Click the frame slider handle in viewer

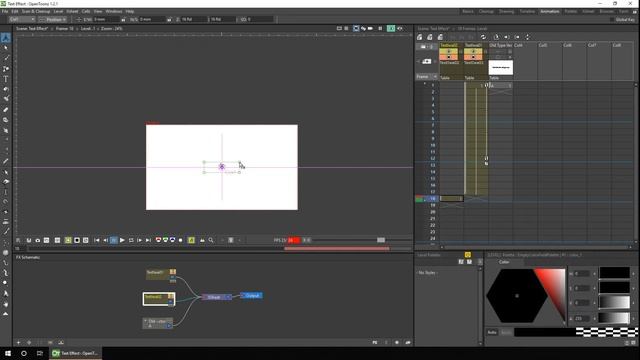click(x=381, y=240)
